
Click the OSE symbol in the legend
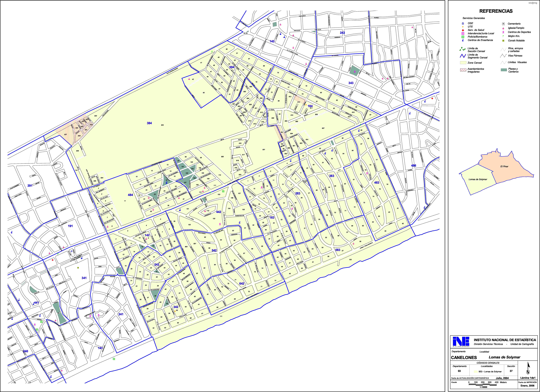463,23
